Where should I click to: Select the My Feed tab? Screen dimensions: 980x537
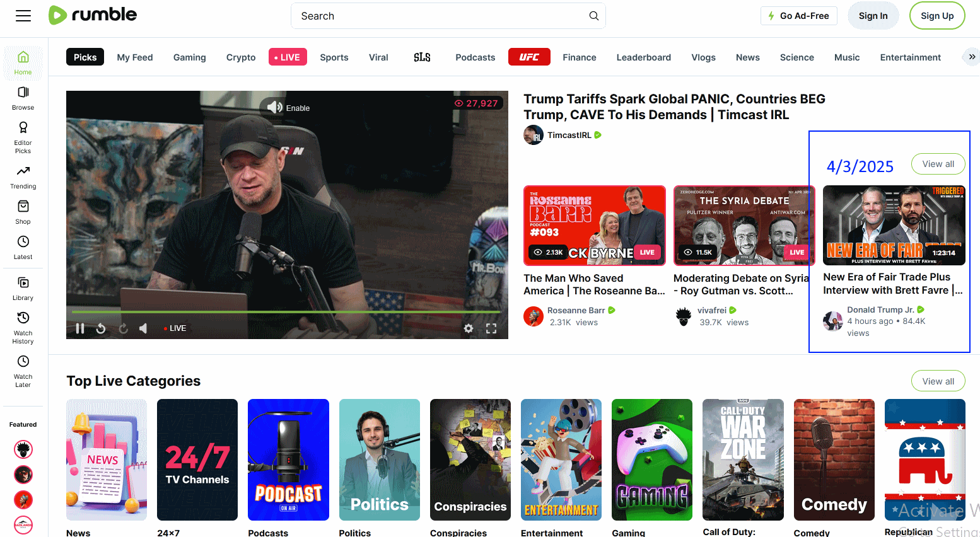[x=135, y=57]
